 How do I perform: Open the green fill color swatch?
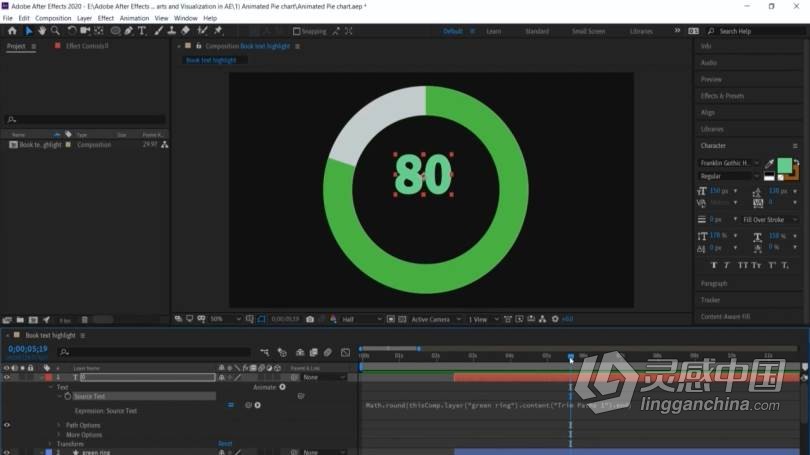coord(784,166)
